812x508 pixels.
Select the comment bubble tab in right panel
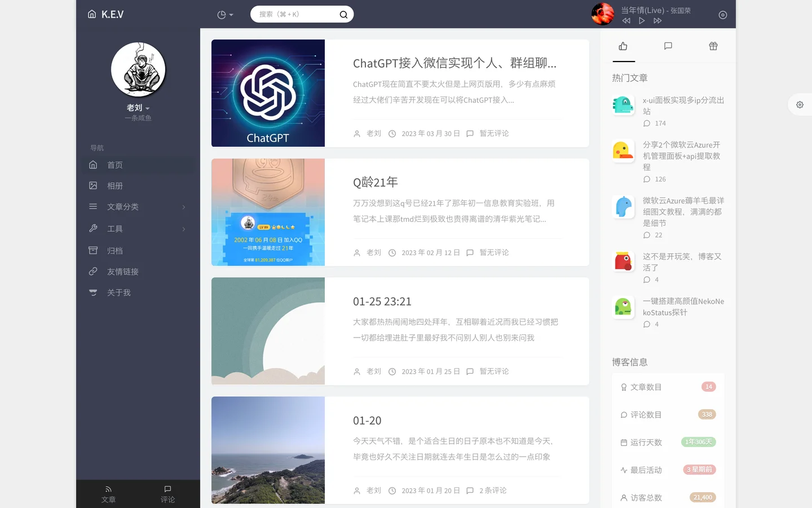coord(668,46)
